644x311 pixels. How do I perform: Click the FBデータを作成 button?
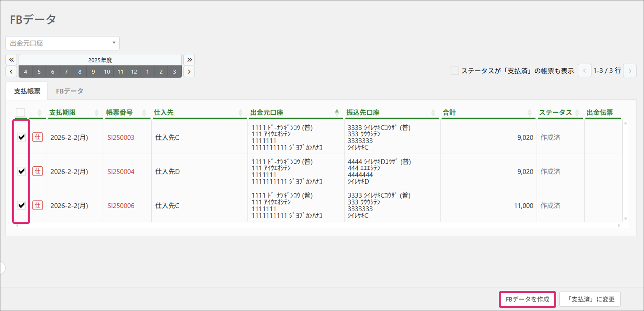pyautogui.click(x=527, y=299)
